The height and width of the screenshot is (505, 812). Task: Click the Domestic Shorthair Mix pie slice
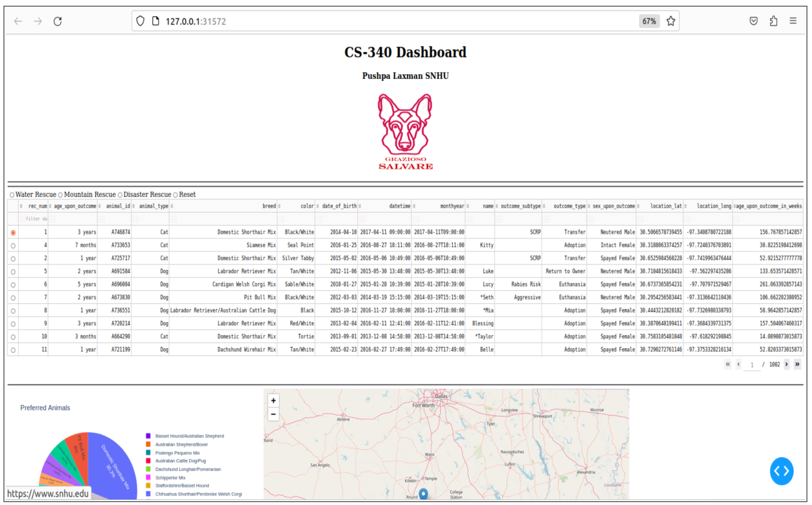[114, 467]
